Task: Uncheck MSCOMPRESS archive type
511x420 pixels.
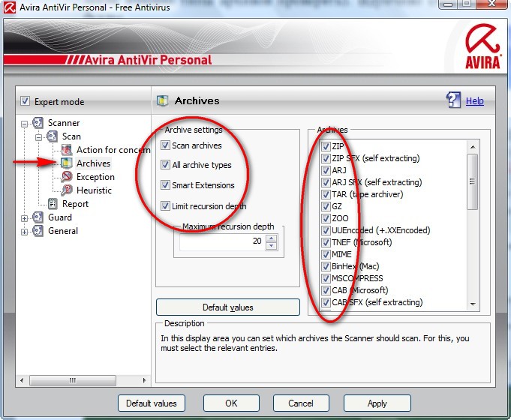Action: coord(326,278)
